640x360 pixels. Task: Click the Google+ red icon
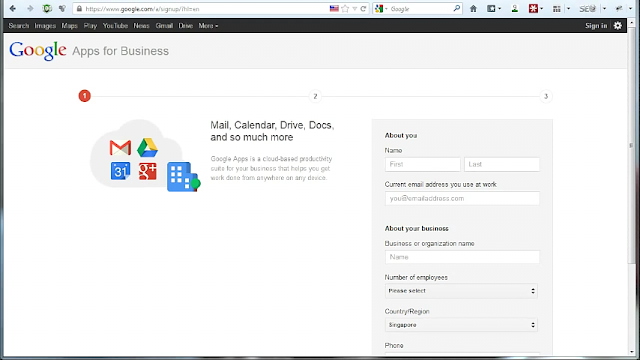pos(147,171)
